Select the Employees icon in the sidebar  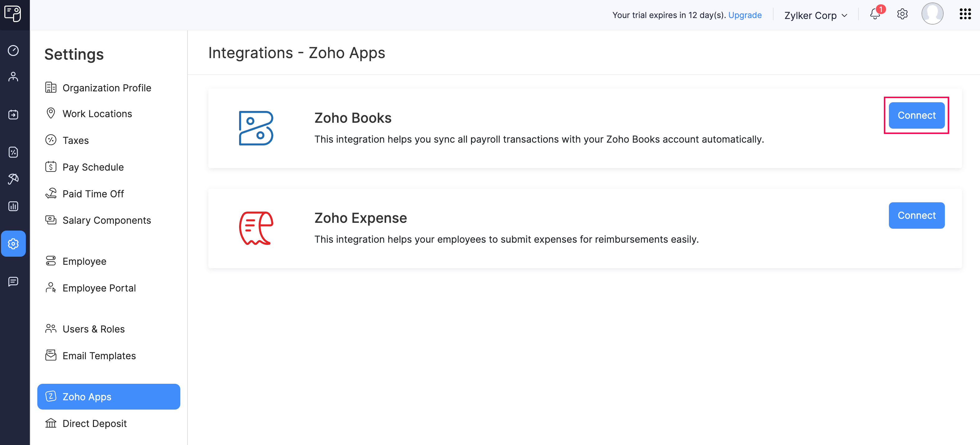pyautogui.click(x=14, y=76)
